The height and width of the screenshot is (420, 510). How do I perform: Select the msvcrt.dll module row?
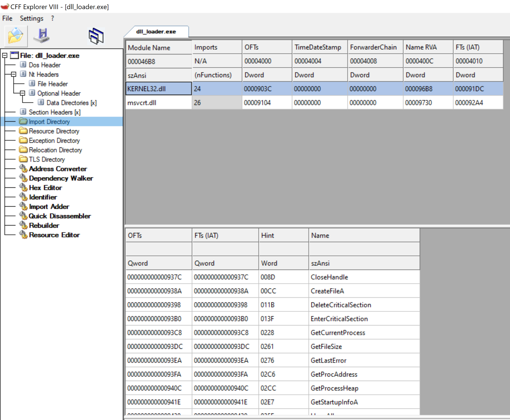point(142,103)
